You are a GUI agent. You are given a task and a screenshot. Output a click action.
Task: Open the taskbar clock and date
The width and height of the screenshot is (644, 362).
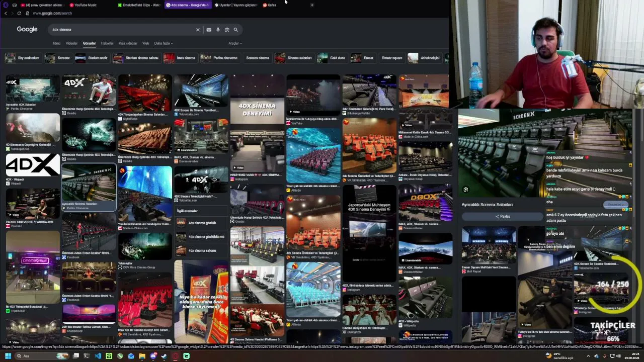pos(632,356)
